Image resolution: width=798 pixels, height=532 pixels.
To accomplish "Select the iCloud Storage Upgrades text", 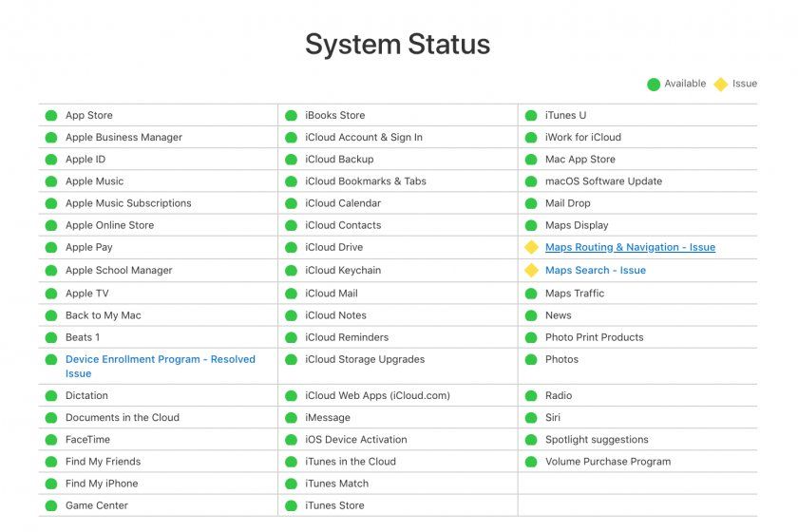I will point(365,359).
